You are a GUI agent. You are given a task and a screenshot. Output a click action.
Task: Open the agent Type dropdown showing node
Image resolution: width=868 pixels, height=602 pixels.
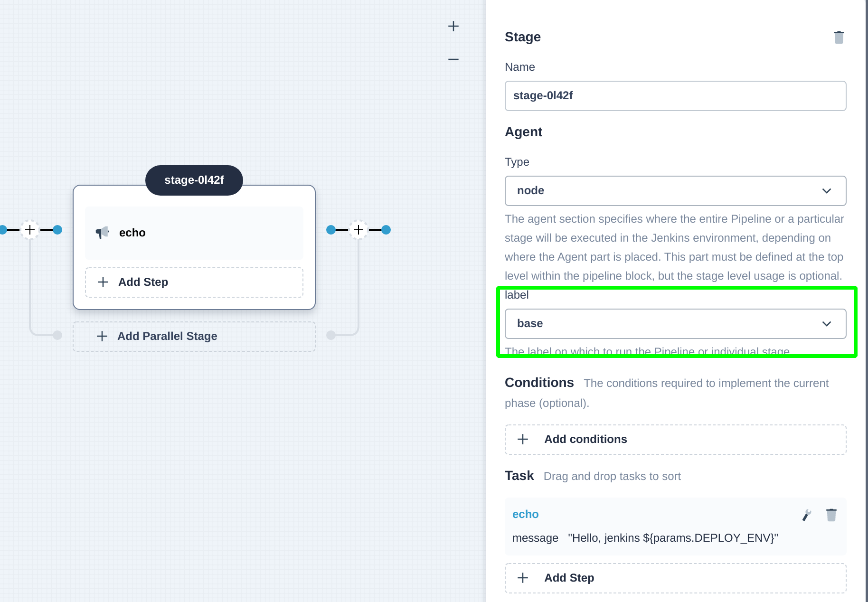coord(675,191)
